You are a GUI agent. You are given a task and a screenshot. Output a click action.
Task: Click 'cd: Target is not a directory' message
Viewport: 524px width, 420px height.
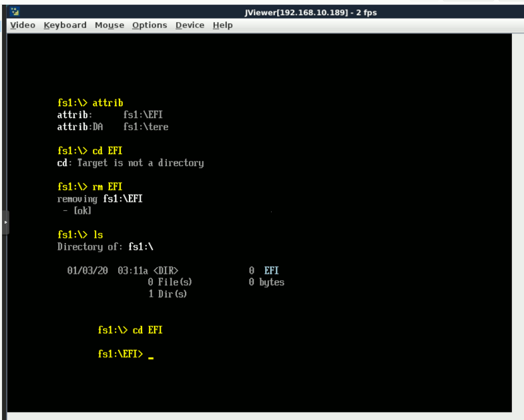pos(130,163)
